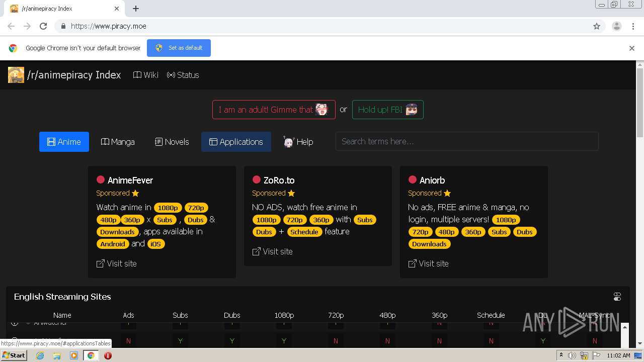Screen dimensions: 644x362
Task: Open Windows Explorer from taskbar
Action: [57, 355]
